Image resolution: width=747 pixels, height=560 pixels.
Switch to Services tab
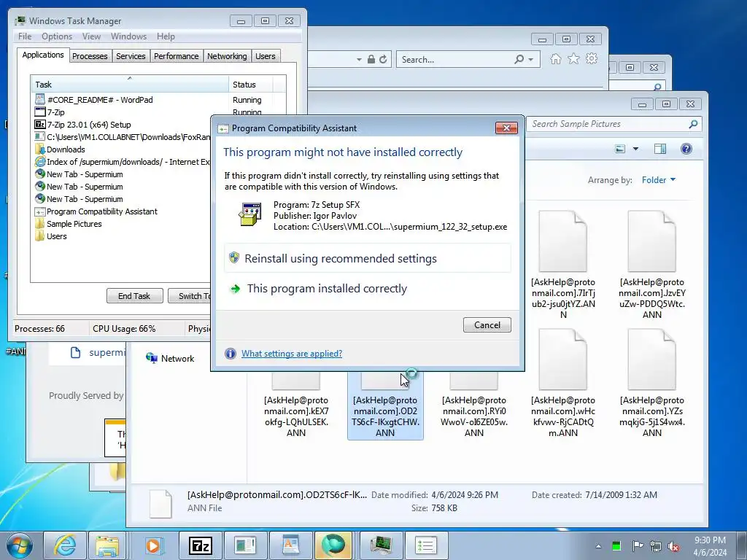[131, 56]
